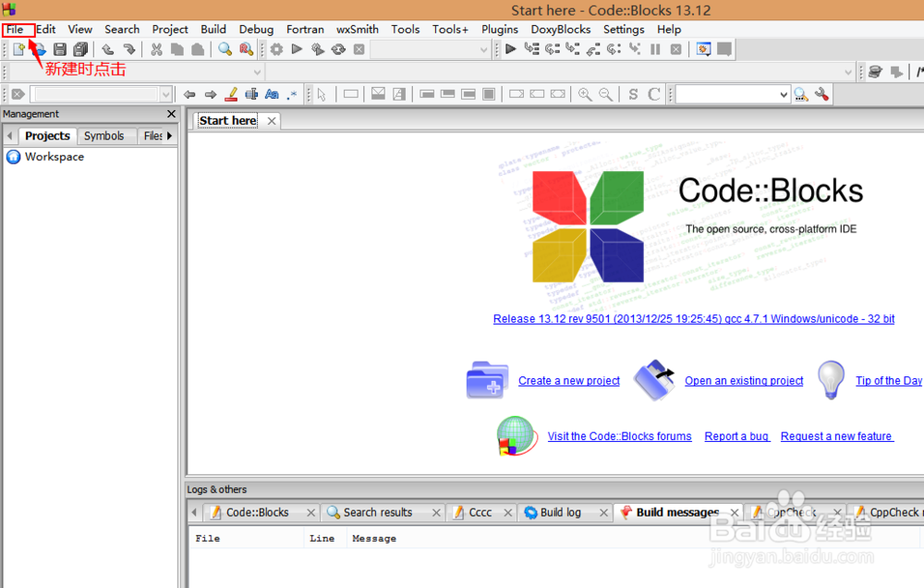Click the Build gear icon
Viewport: 924px width, 588px height.
click(276, 50)
